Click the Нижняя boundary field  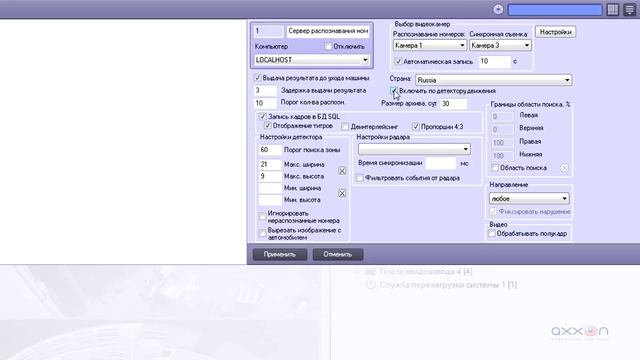(x=502, y=156)
